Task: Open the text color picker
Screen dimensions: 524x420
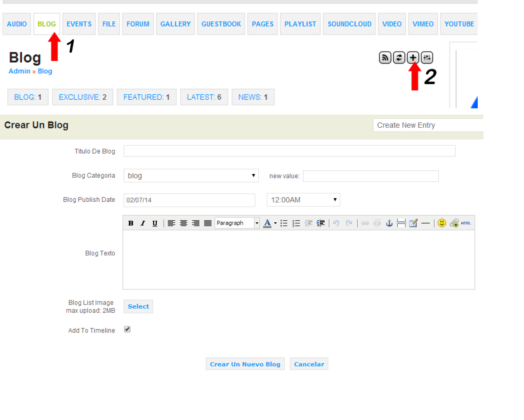Action: point(276,223)
